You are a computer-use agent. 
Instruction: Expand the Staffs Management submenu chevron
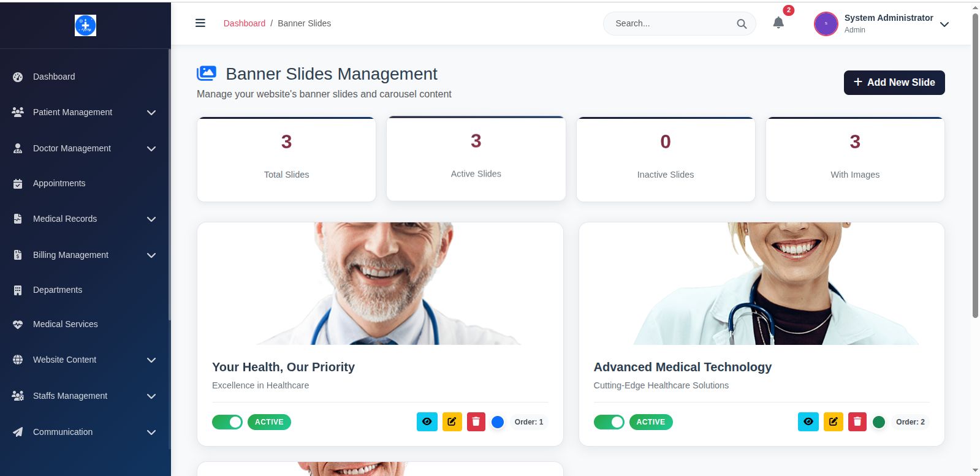pos(151,396)
